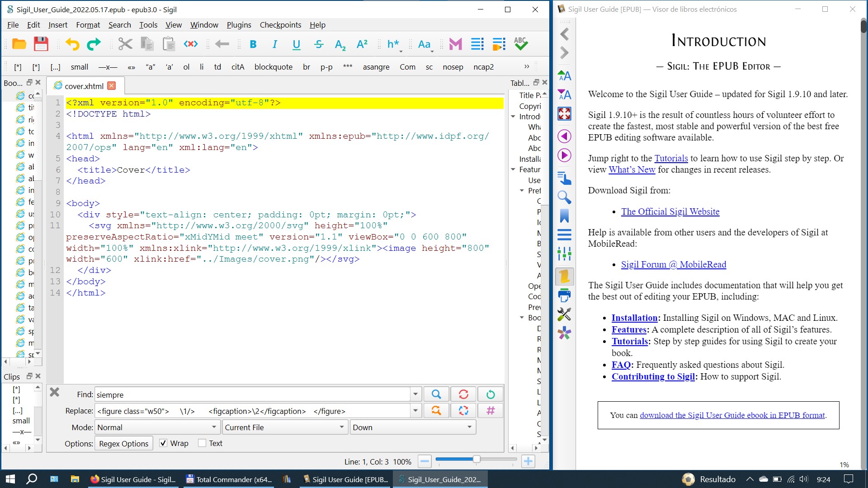Click the Bold formatting icon
The width and height of the screenshot is (868, 488).
(253, 44)
